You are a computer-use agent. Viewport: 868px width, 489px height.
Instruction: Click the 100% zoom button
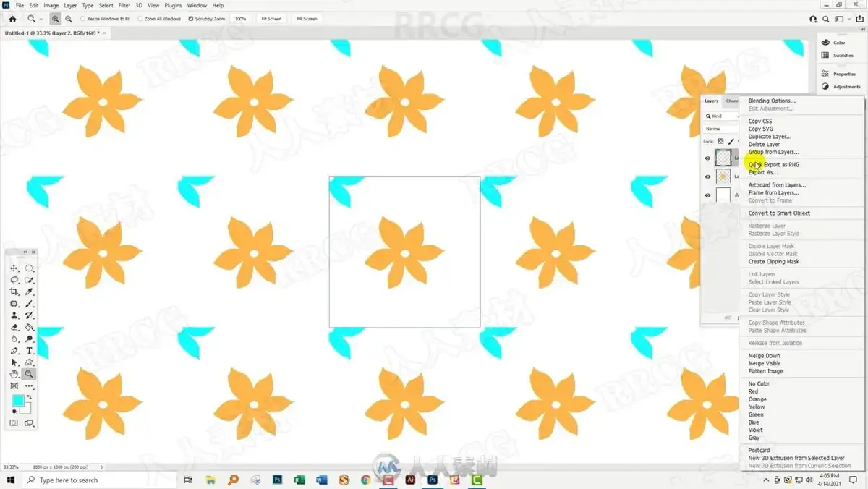[241, 19]
